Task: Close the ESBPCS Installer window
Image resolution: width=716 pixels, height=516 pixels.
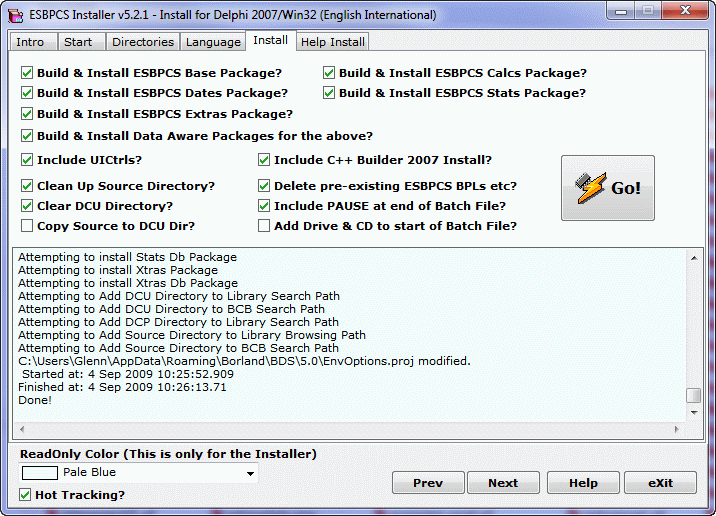Action: [x=685, y=11]
